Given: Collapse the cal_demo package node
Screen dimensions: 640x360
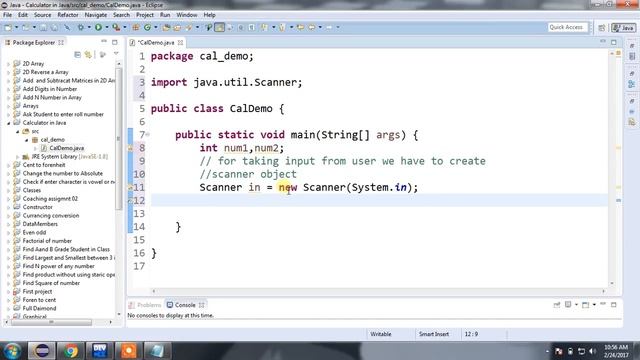Looking at the screenshot, I should (27, 140).
